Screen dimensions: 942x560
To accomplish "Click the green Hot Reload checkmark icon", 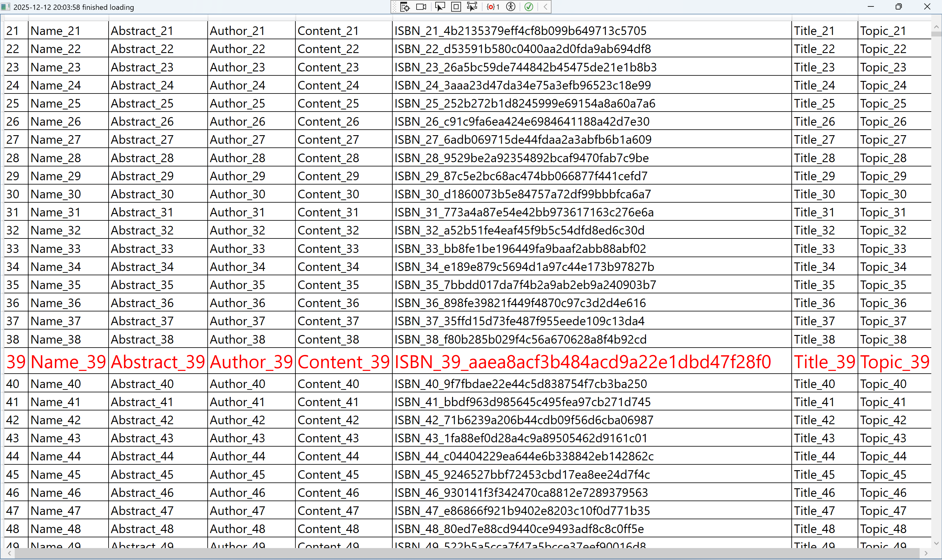I will click(529, 7).
